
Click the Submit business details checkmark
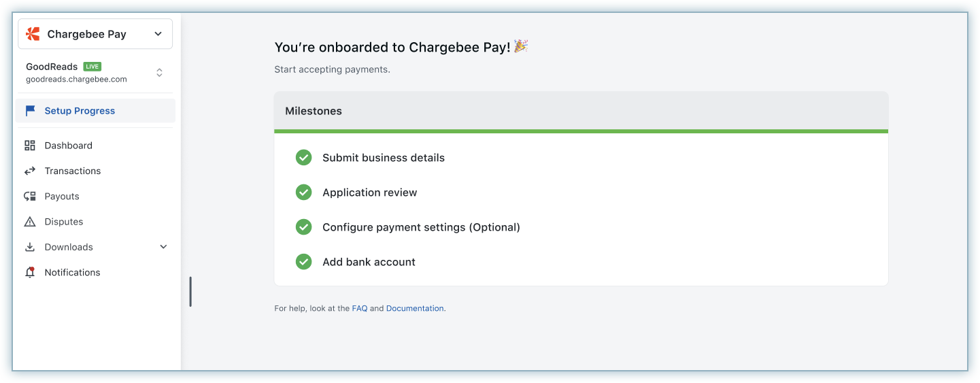coord(303,158)
